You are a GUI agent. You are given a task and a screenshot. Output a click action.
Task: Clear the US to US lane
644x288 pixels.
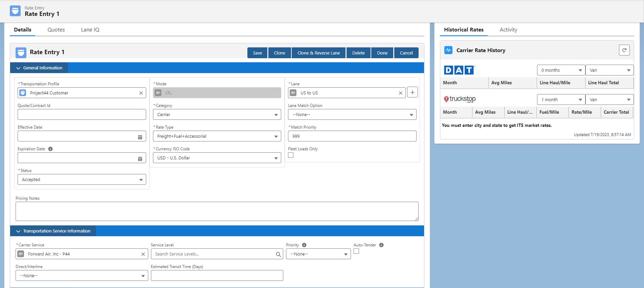401,93
